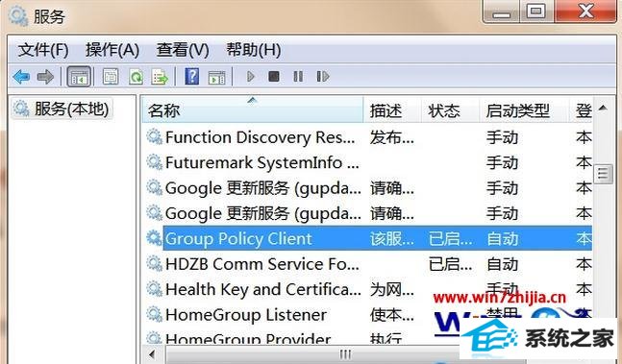Maximize the Services window
The width and height of the screenshot is (622, 364).
click(535, 12)
